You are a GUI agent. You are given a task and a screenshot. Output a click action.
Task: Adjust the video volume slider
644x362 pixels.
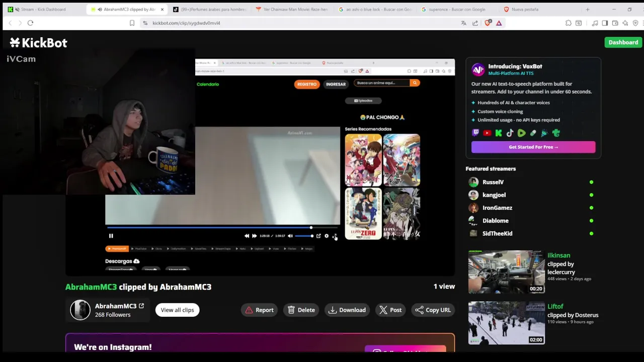304,236
